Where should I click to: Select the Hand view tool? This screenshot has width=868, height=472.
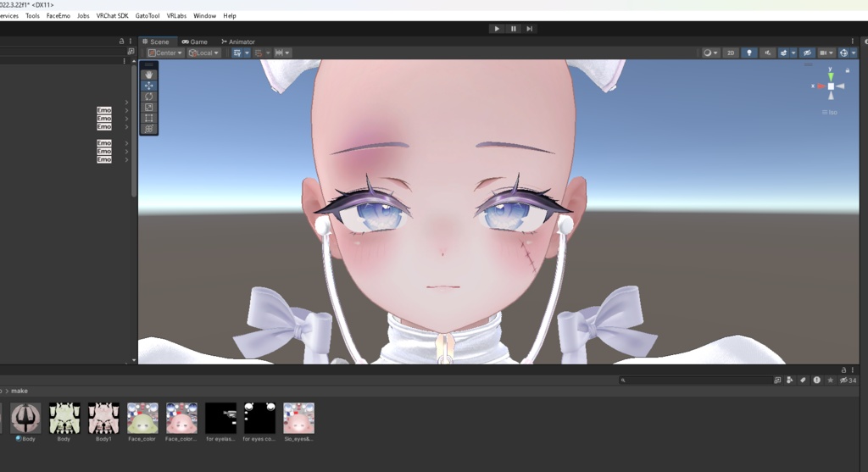[x=148, y=75]
